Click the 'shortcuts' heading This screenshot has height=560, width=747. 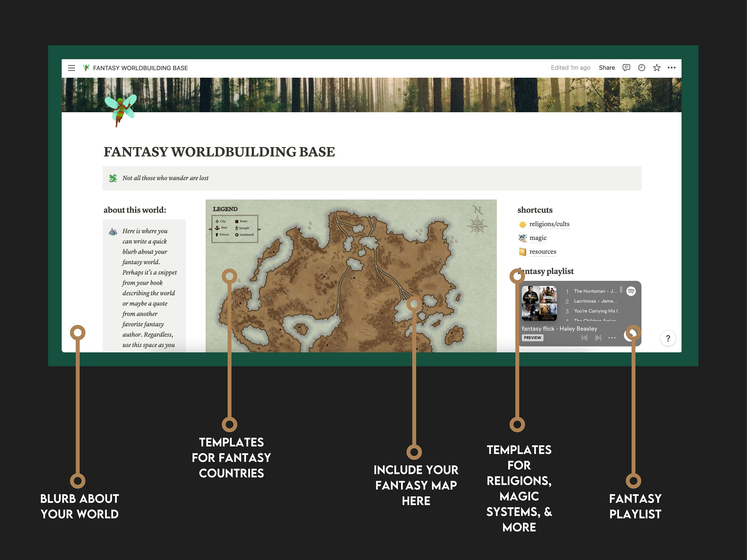(535, 210)
